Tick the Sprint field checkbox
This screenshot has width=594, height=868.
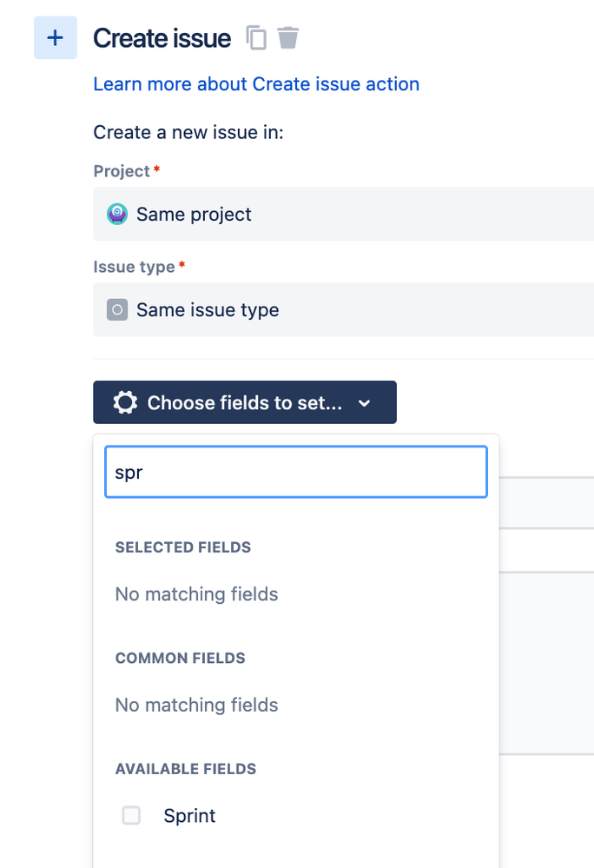(x=131, y=816)
